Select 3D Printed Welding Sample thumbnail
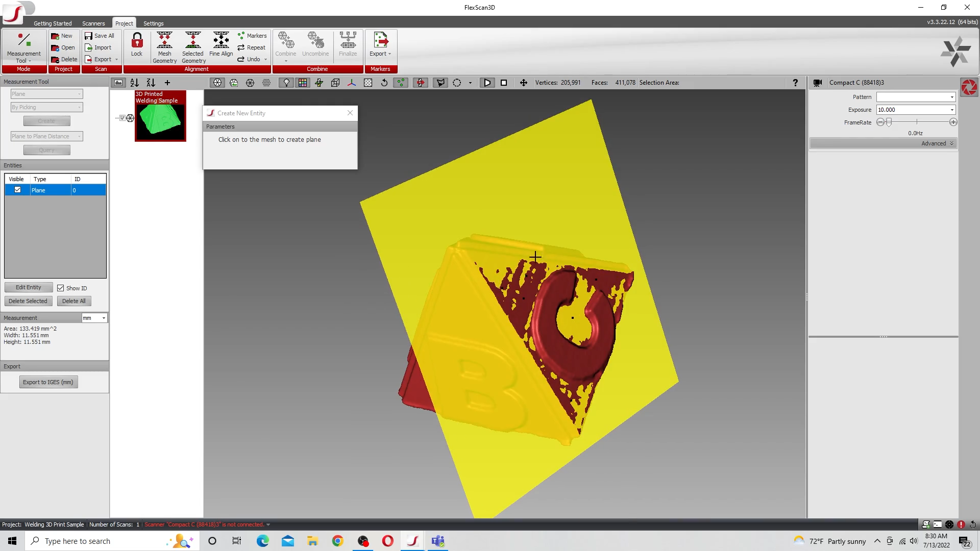 coord(160,116)
